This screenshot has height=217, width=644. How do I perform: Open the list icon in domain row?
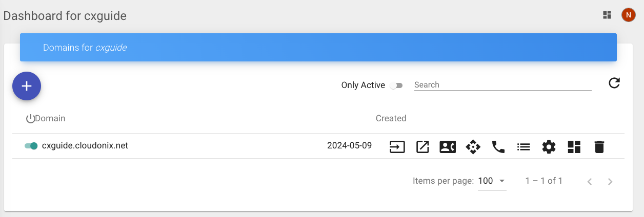tap(524, 147)
